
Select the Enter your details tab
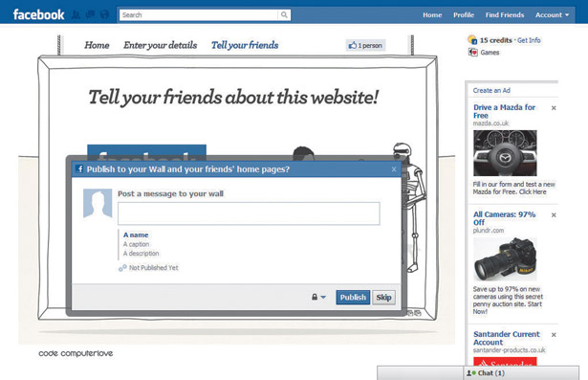pos(160,45)
